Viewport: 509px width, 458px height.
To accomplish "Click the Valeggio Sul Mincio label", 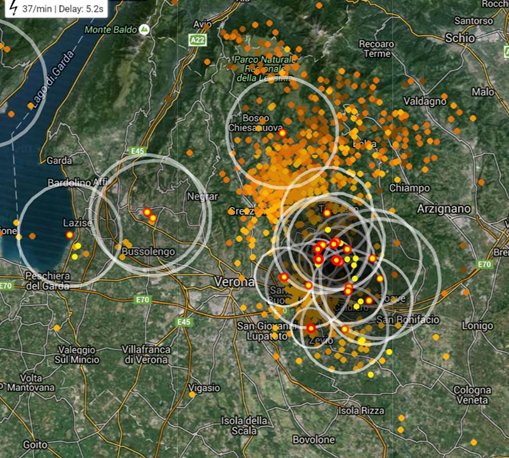I will pyautogui.click(x=77, y=355).
